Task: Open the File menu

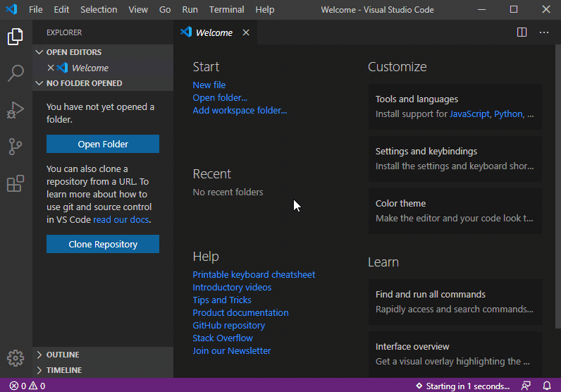Action: tap(36, 10)
